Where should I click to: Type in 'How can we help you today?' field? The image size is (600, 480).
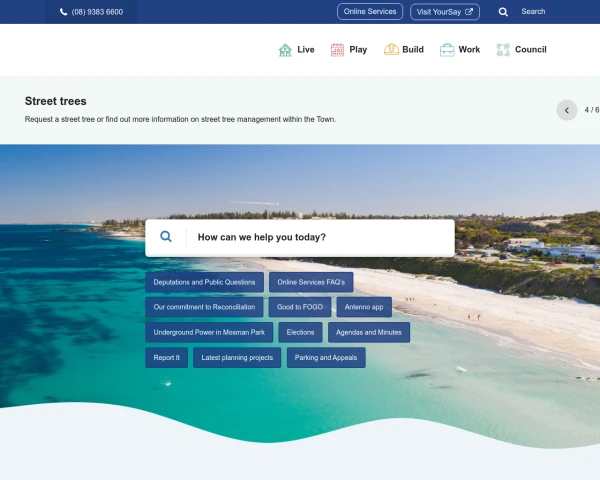tap(320, 238)
